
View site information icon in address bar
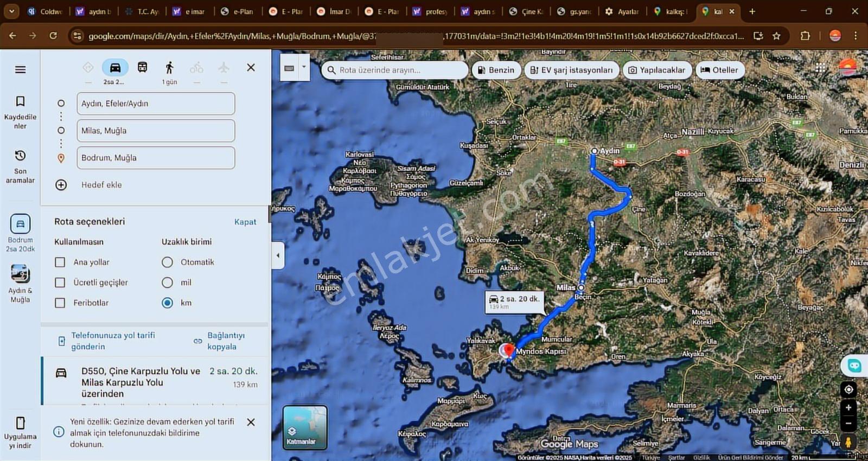(x=77, y=36)
